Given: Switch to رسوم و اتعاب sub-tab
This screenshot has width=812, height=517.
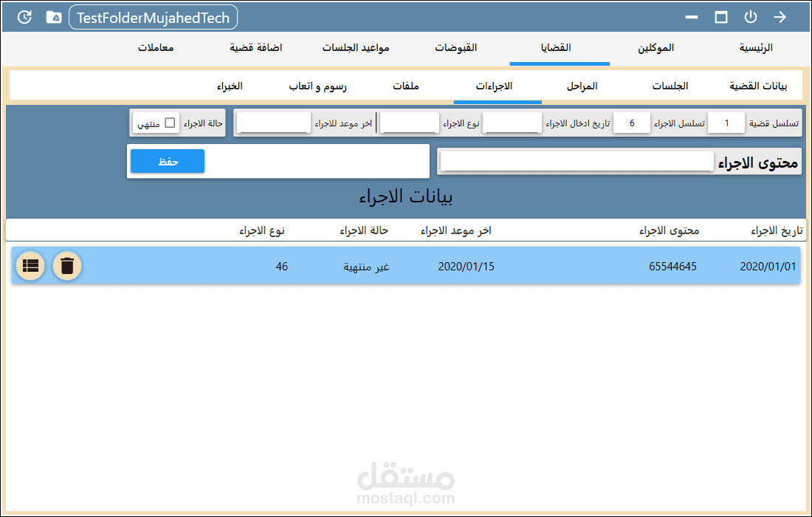Looking at the screenshot, I should pos(317,86).
